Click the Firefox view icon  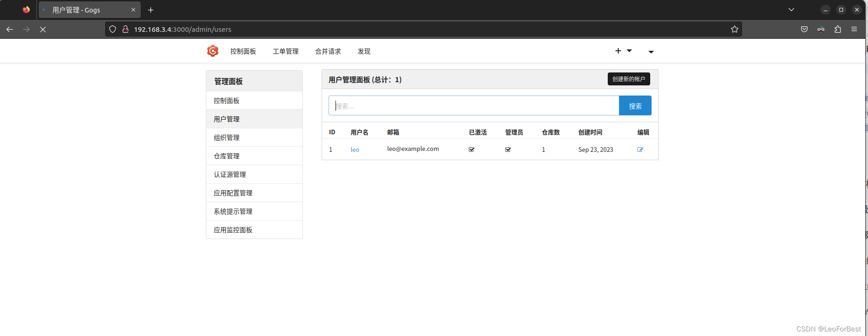point(26,10)
